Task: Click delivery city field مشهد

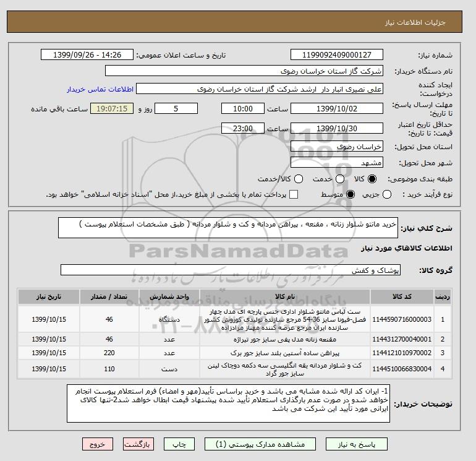Action: [337, 163]
